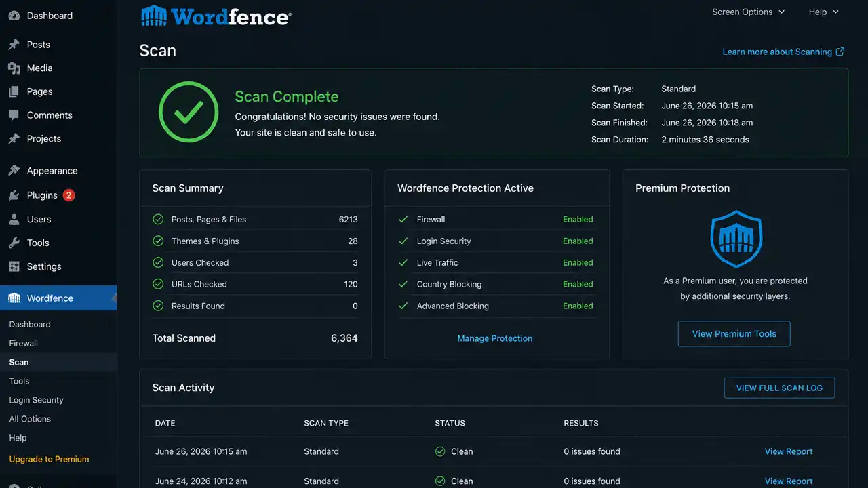Click the check icon beside Themes & Plugins
The width and height of the screenshot is (868, 488).
[x=158, y=241]
